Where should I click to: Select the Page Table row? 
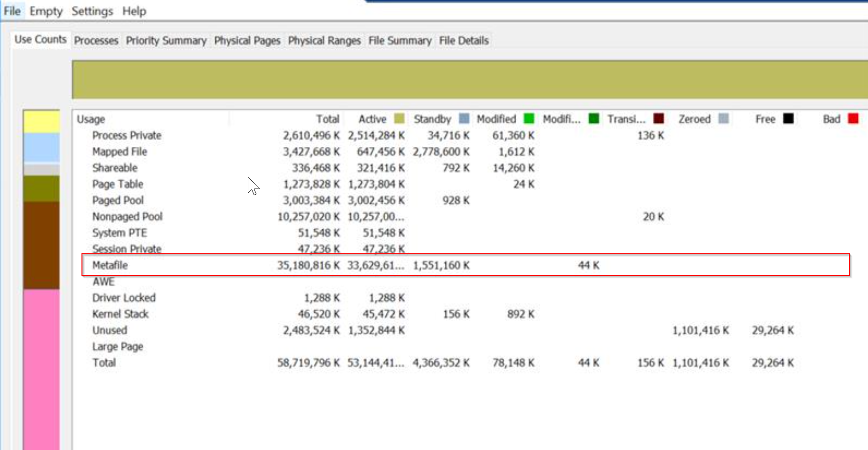click(x=470, y=184)
